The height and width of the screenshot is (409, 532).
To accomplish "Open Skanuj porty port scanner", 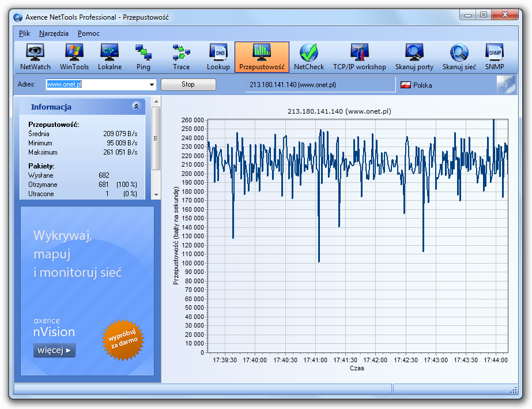I will [x=414, y=57].
